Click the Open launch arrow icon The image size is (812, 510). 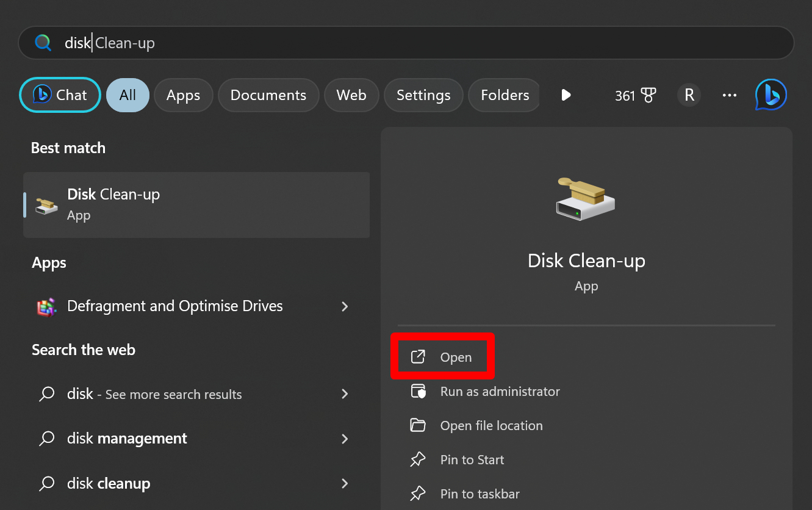click(x=418, y=357)
